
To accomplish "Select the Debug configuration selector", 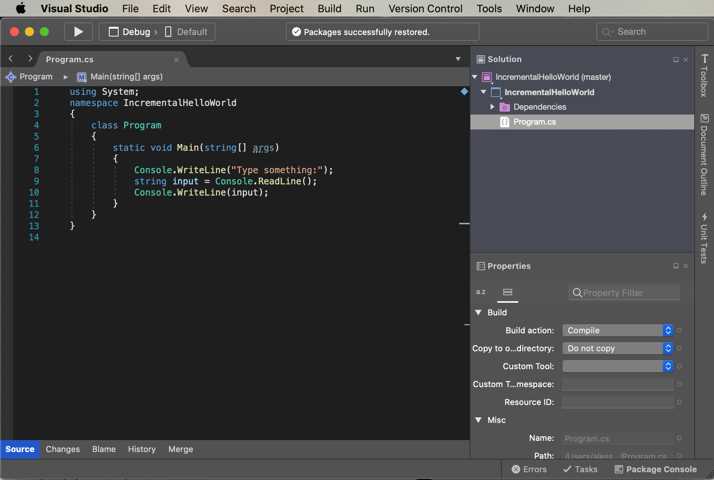I will pyautogui.click(x=130, y=32).
